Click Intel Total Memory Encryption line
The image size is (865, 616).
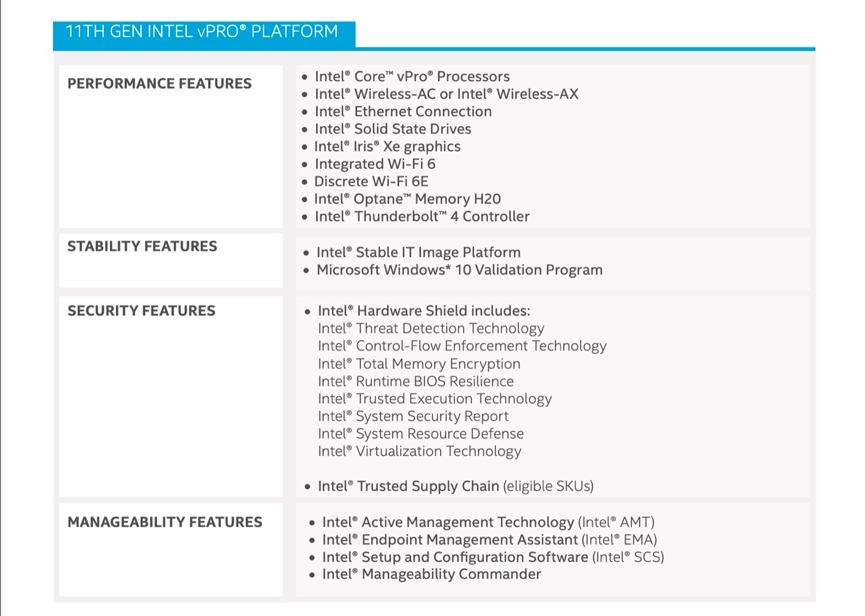coord(419,364)
